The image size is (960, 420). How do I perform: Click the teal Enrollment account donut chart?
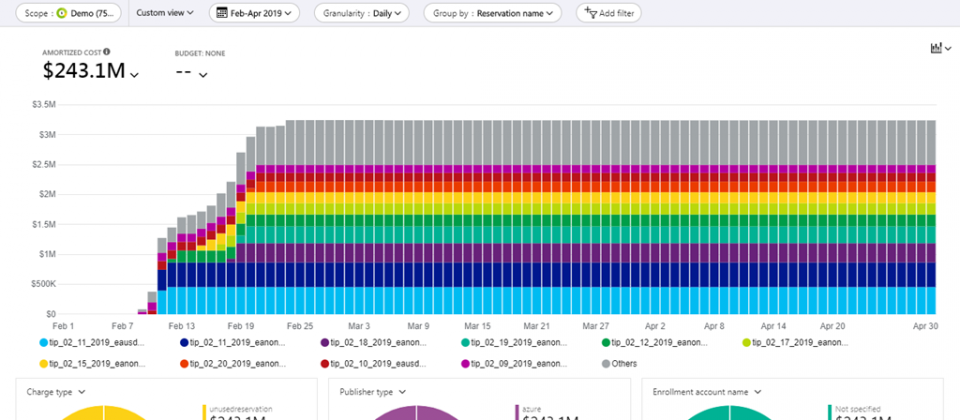730,413
